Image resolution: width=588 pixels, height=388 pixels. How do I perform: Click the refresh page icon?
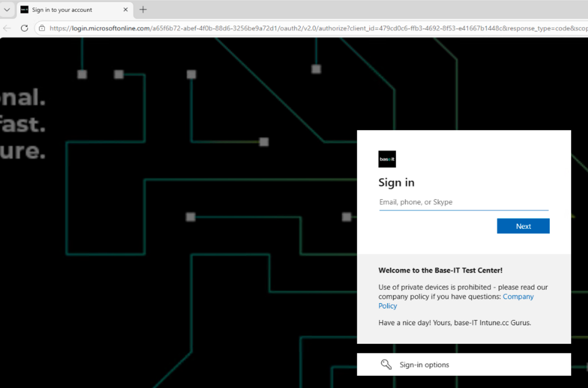click(x=24, y=27)
